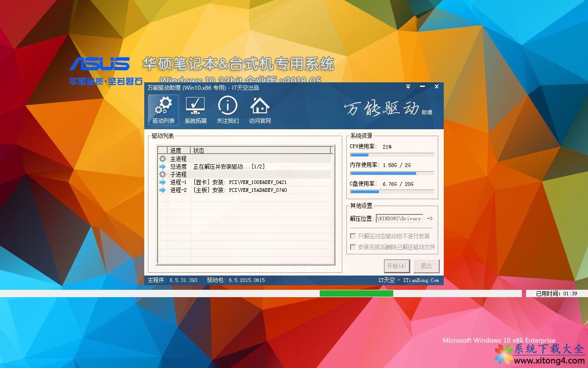Click the green installation progress bar
The width and height of the screenshot is (588, 368).
[x=356, y=293]
